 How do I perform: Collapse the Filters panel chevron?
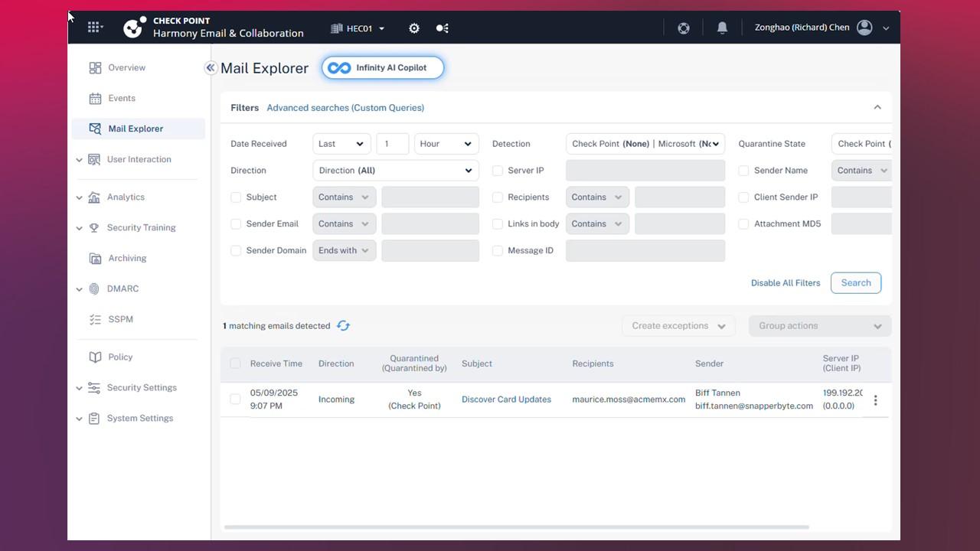877,107
